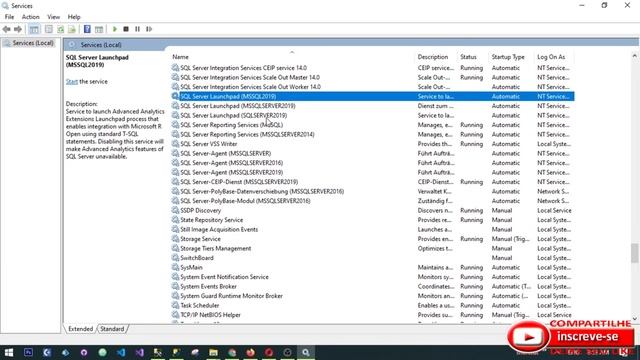Open purple Visual Studio icon in taskbar
Screen dimensions: 640x360
coord(139,352)
